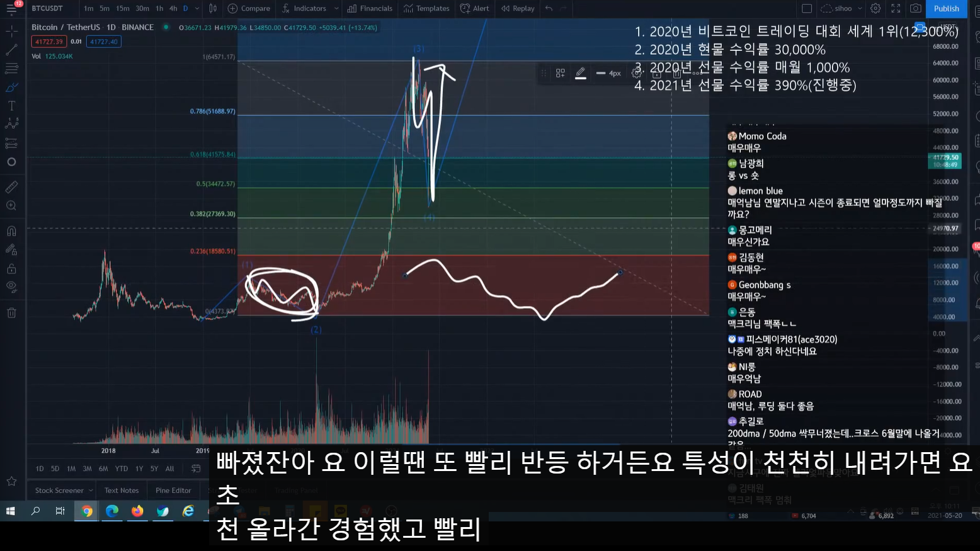Set date range to YTD

(122, 469)
